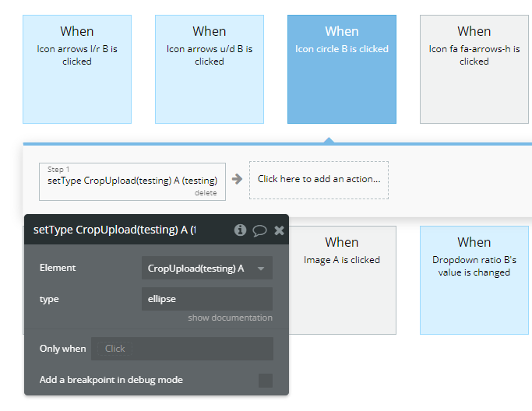The height and width of the screenshot is (411, 532).
Task: Select the Icon fa fa-arrows-h clicked event
Action: pos(474,69)
